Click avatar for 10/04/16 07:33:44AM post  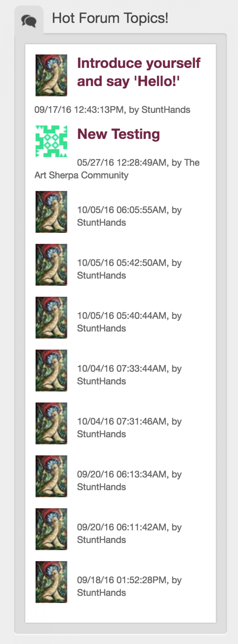(x=51, y=370)
